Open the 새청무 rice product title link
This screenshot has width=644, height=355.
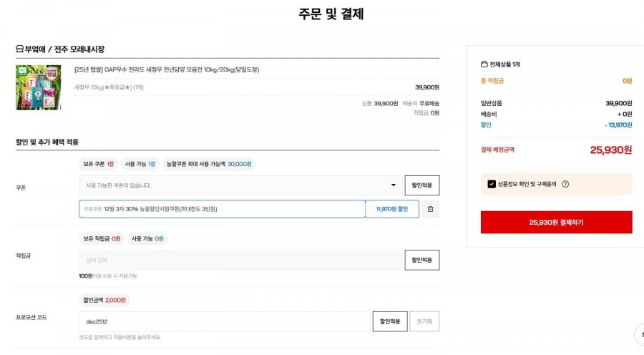click(x=167, y=69)
